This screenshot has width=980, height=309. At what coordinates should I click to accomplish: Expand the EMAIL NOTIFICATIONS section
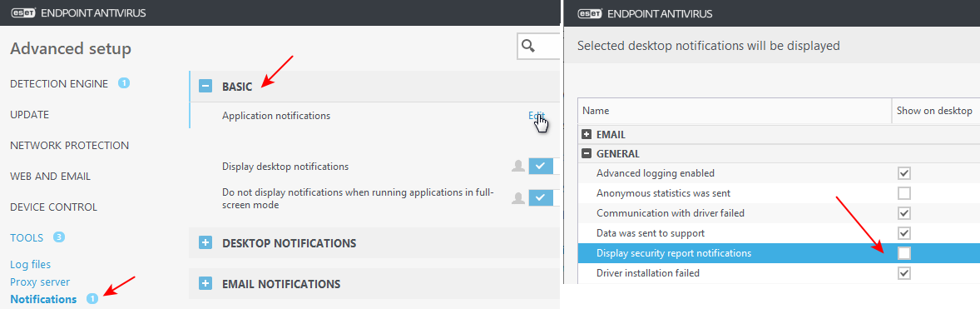(x=205, y=283)
